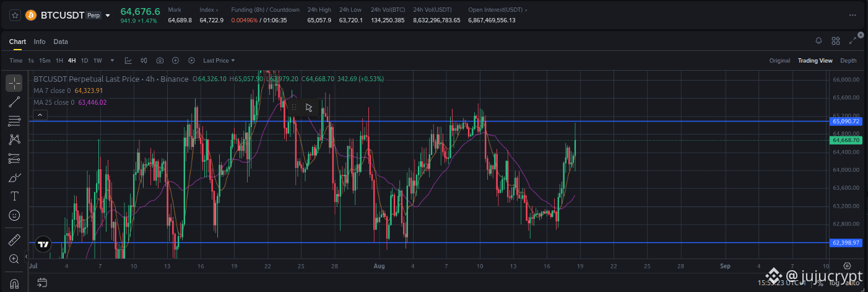The width and height of the screenshot is (868, 292).
Task: Switch to the Data tab
Action: pos(61,42)
